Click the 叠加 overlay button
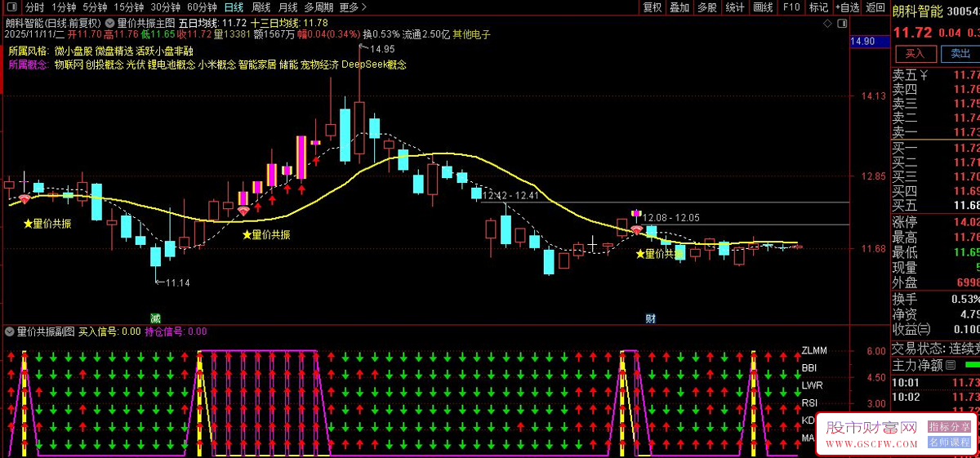Screen dimensions: 980x458 point(679,7)
